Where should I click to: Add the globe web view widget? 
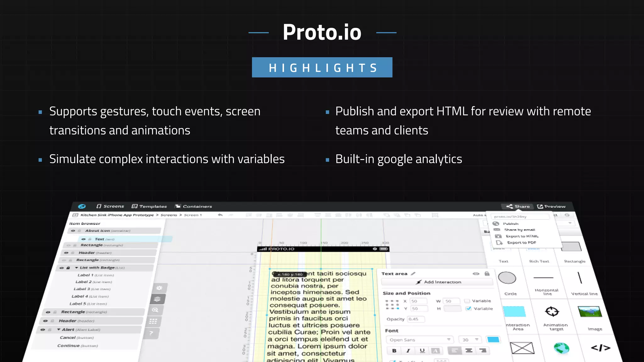561,348
